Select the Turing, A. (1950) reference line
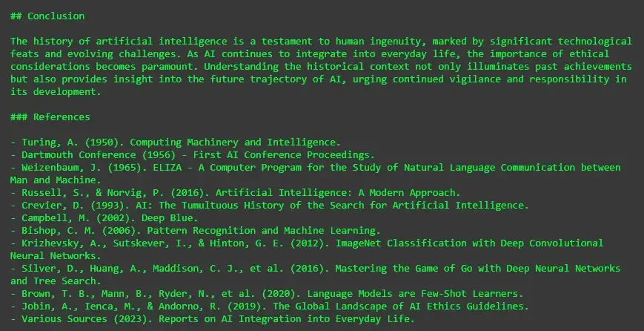This screenshot has width=644, height=331. tap(176, 142)
